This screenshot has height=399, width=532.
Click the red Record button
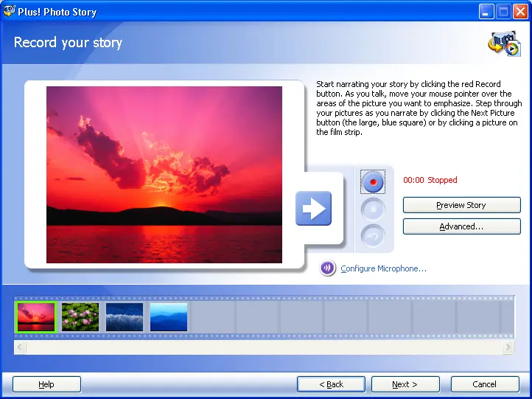coord(374,181)
